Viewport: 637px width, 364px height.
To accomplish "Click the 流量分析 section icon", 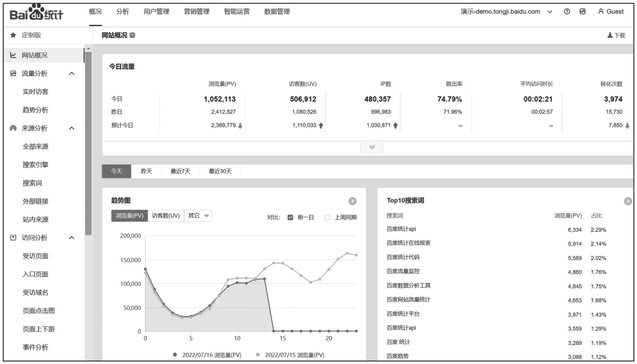I will pyautogui.click(x=13, y=73).
